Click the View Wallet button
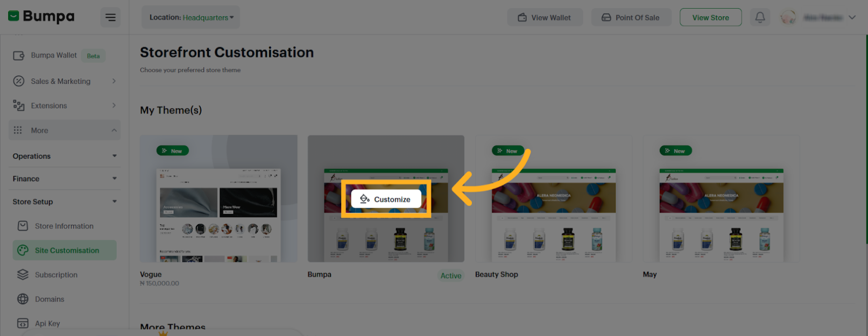868x336 pixels. 545,17
